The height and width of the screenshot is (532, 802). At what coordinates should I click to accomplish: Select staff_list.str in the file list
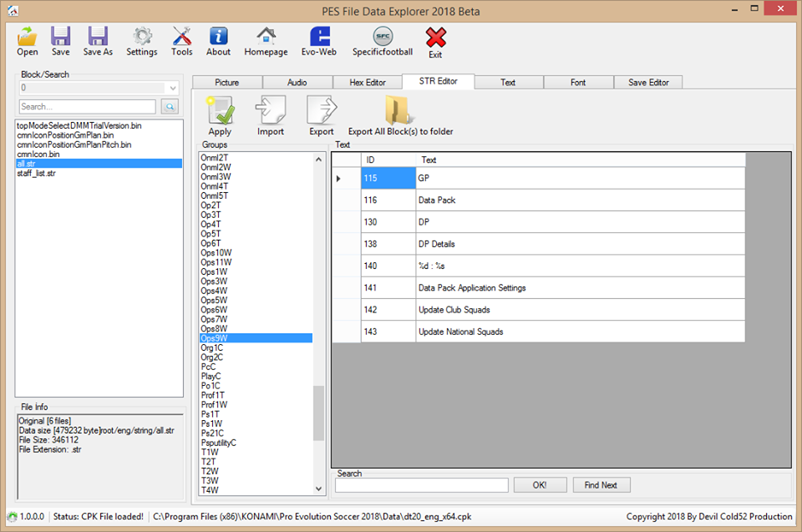(x=37, y=173)
